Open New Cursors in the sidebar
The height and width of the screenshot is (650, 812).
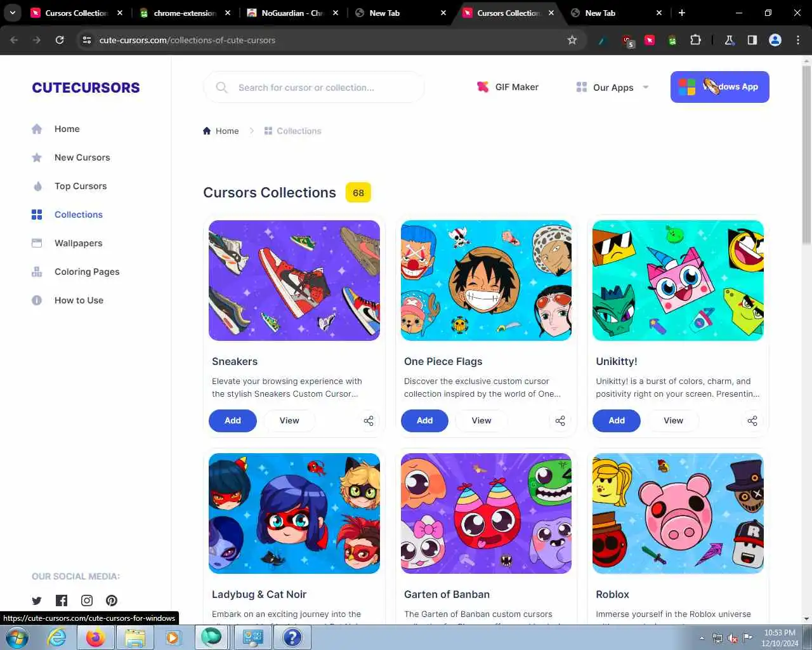[x=82, y=157]
